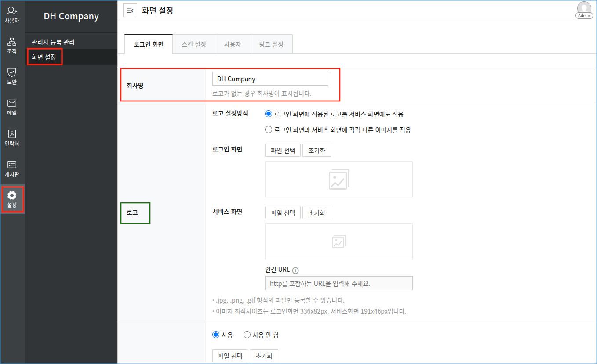Open the 조직 (Organization) sidebar icon
The width and height of the screenshot is (597, 364).
point(12,46)
